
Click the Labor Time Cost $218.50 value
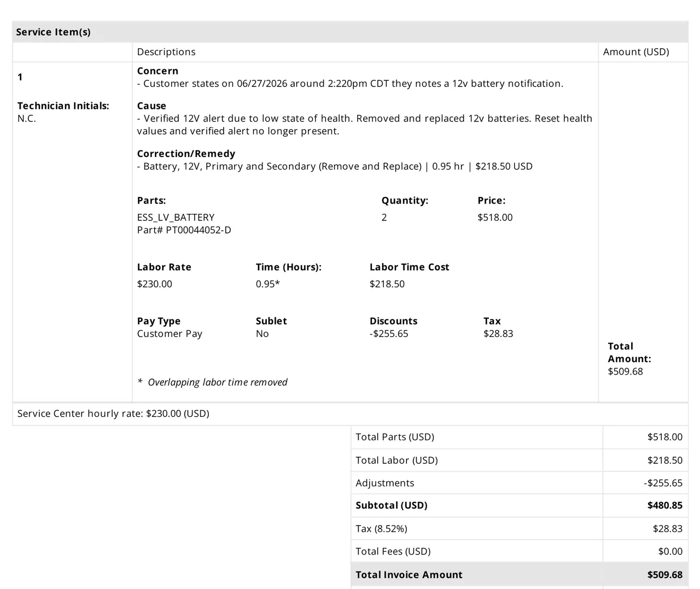(387, 284)
